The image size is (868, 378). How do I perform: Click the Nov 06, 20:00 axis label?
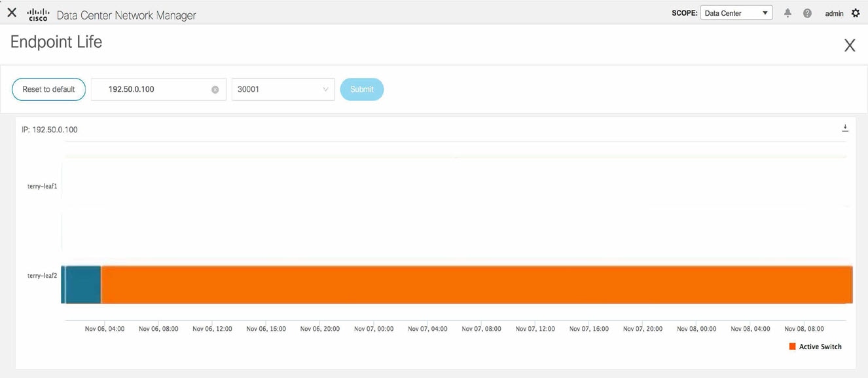(x=320, y=329)
